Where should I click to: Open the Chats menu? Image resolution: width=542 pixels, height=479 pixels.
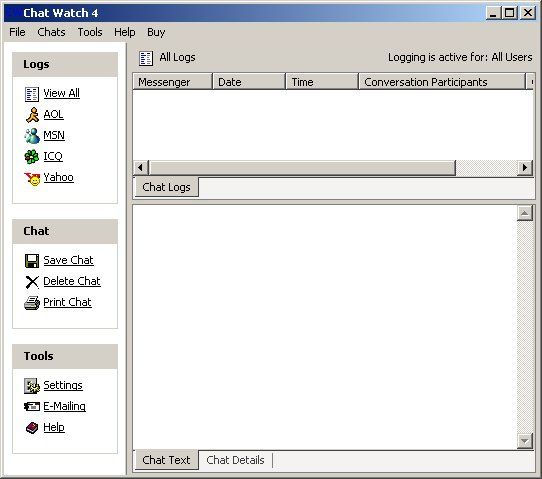click(x=51, y=32)
